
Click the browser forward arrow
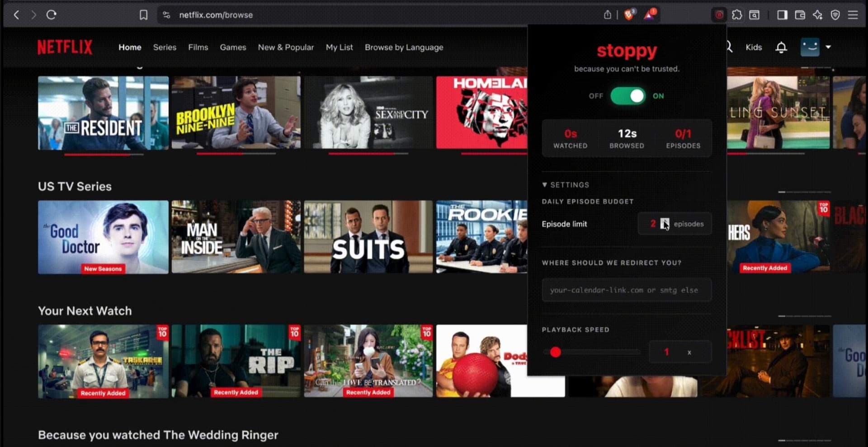click(x=33, y=15)
